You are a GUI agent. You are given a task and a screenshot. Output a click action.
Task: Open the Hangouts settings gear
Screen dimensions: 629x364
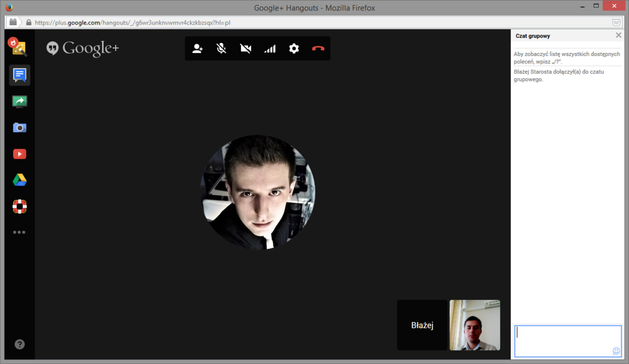point(294,49)
